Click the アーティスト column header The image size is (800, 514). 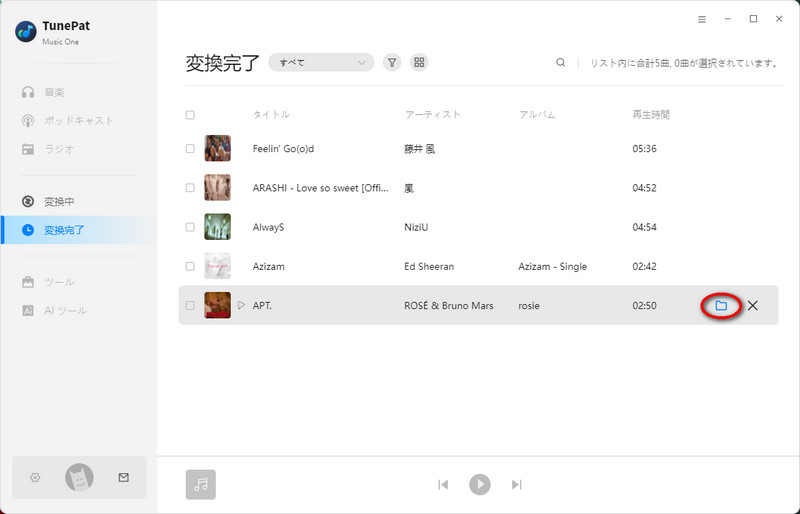[432, 114]
